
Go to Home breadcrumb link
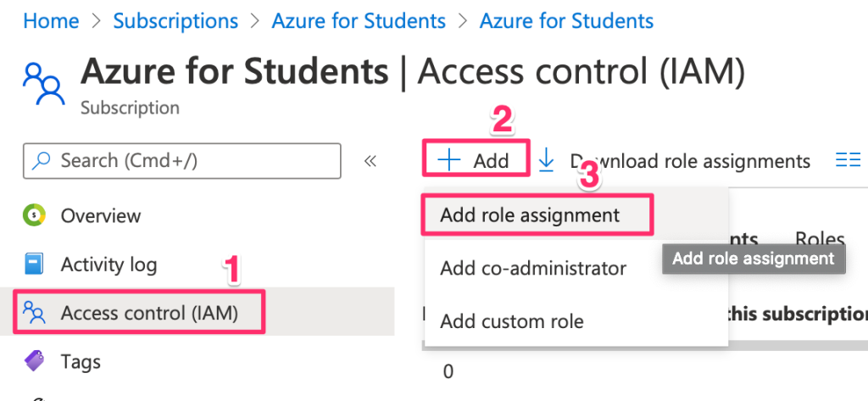[x=51, y=21]
